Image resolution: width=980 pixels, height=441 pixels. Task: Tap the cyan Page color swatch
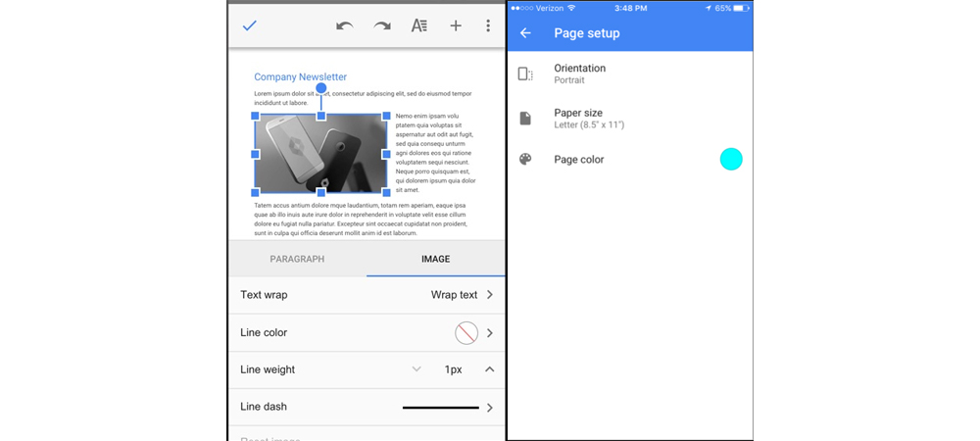[731, 160]
